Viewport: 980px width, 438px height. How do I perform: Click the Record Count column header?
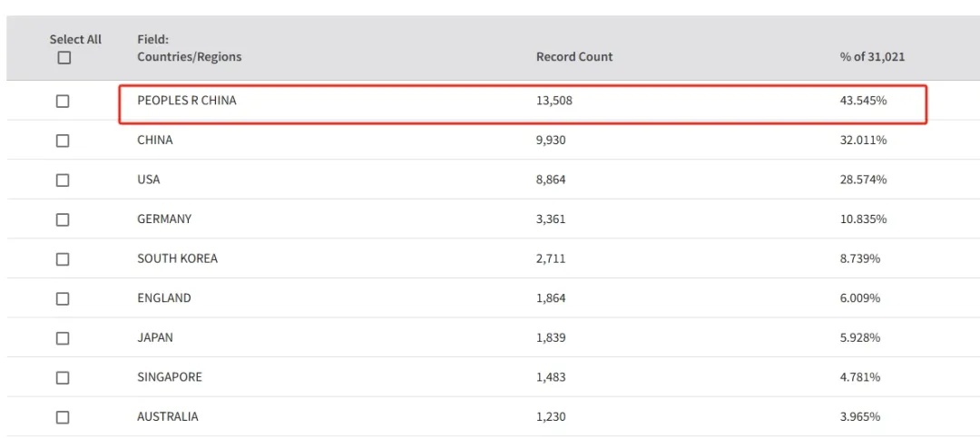tap(574, 56)
